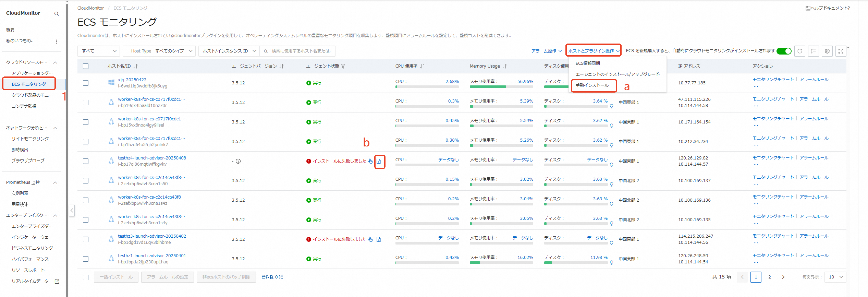
Task: Open options dots beside 私のいつもの
Action: coord(57,41)
